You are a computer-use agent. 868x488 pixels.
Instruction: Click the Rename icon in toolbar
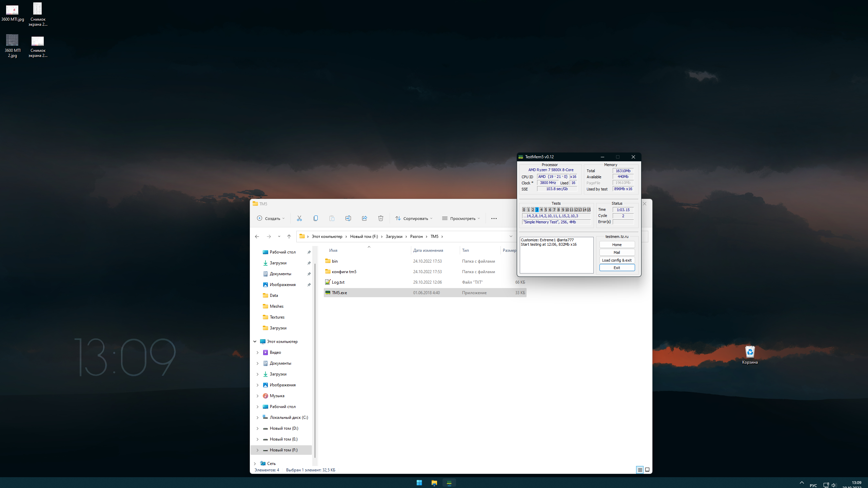click(x=348, y=218)
